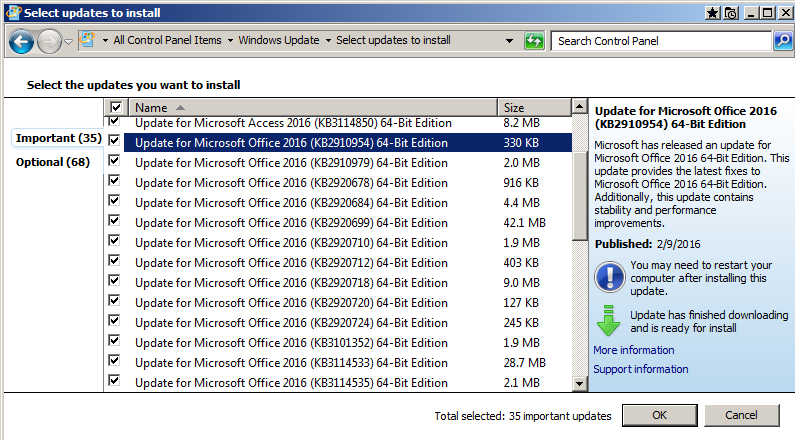Open the address bar history dropdown

coord(509,41)
